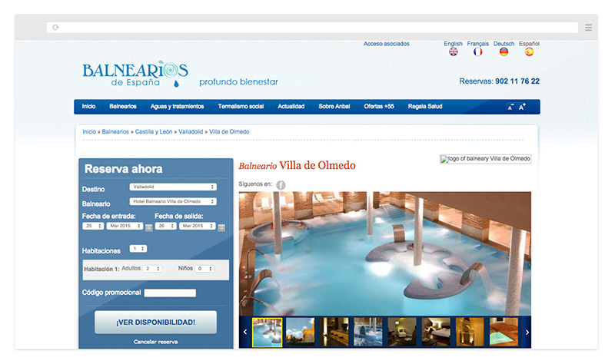615x364 pixels.
Task: Click the Cancelar reserva link
Action: 156,342
